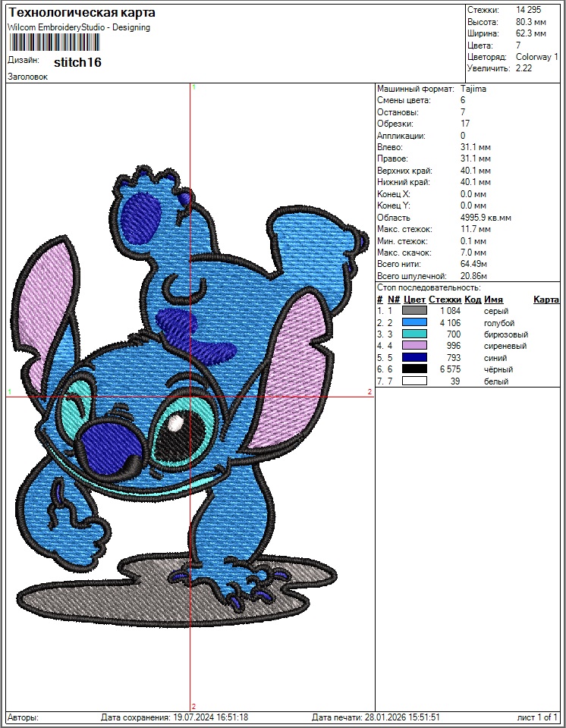Click the 'Стежки' column header

pos(445,300)
